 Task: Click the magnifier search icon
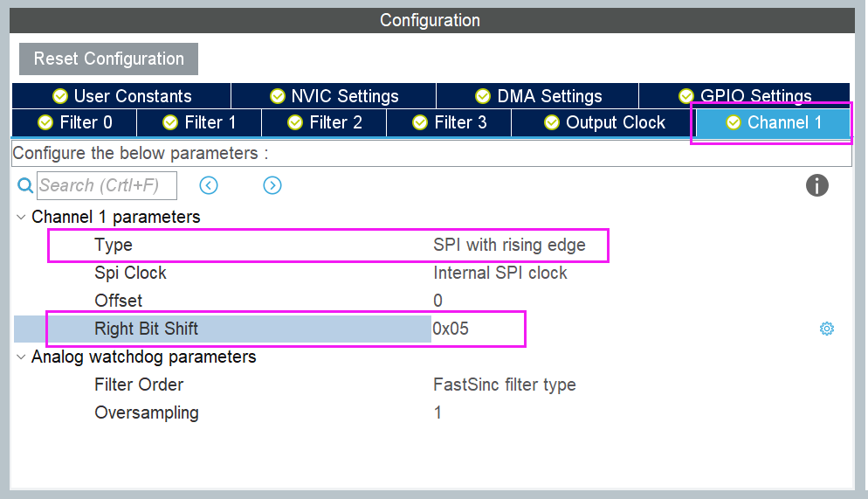coord(25,185)
